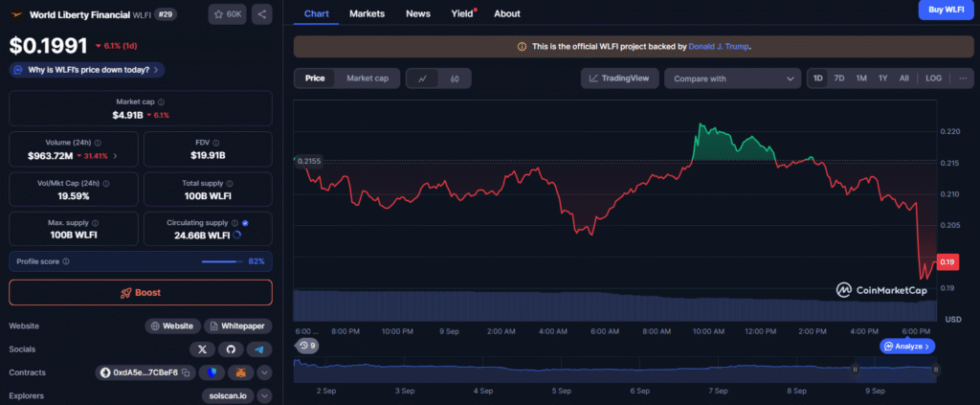Click the Buy WLFI button
This screenshot has width=980, height=405.
(946, 10)
